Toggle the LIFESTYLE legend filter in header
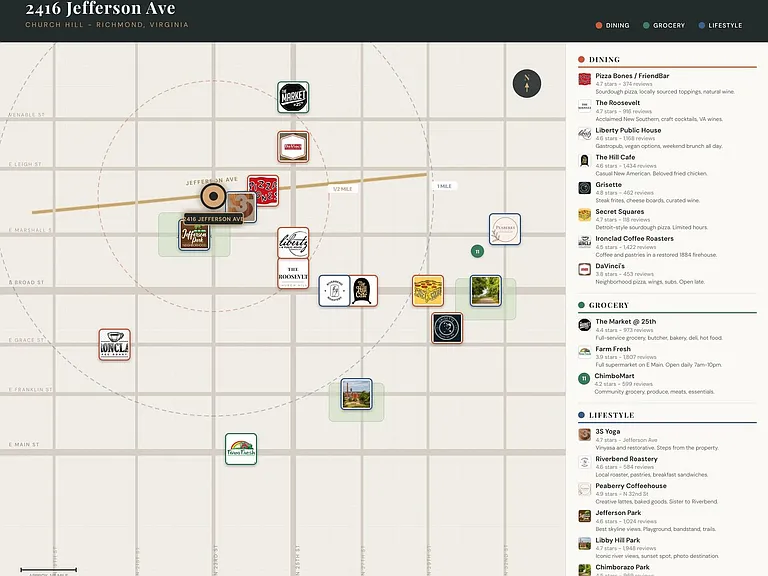 pyautogui.click(x=720, y=25)
